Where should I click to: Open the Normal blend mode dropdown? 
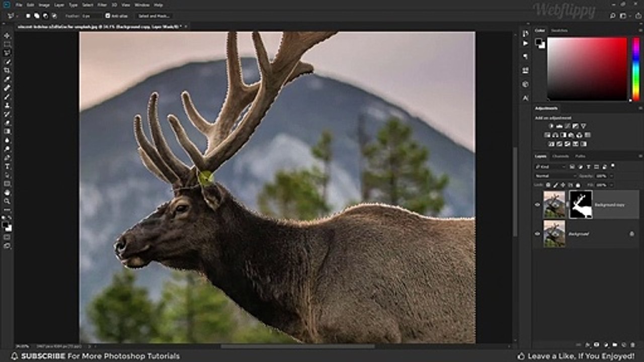[x=555, y=176]
